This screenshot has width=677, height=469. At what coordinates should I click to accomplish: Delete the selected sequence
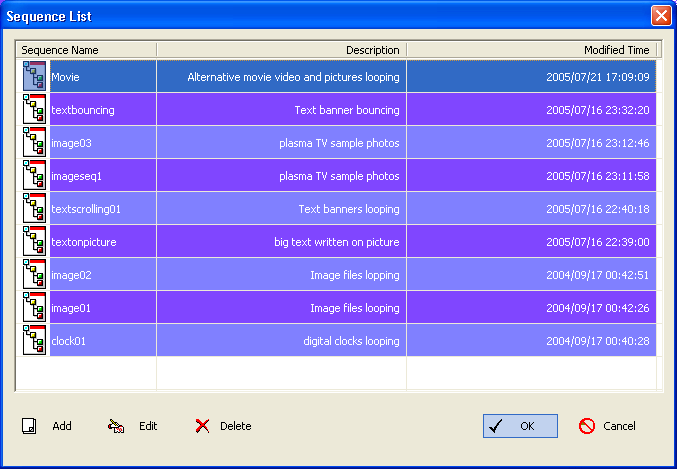click(223, 426)
